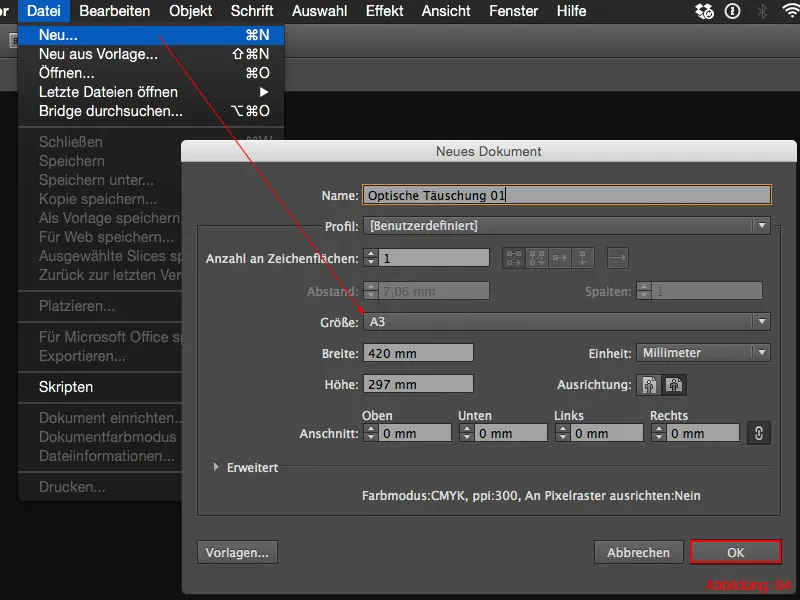The width and height of the screenshot is (800, 600).
Task: Choose portrait orientation under Ausrichtung
Action: pyautogui.click(x=649, y=385)
